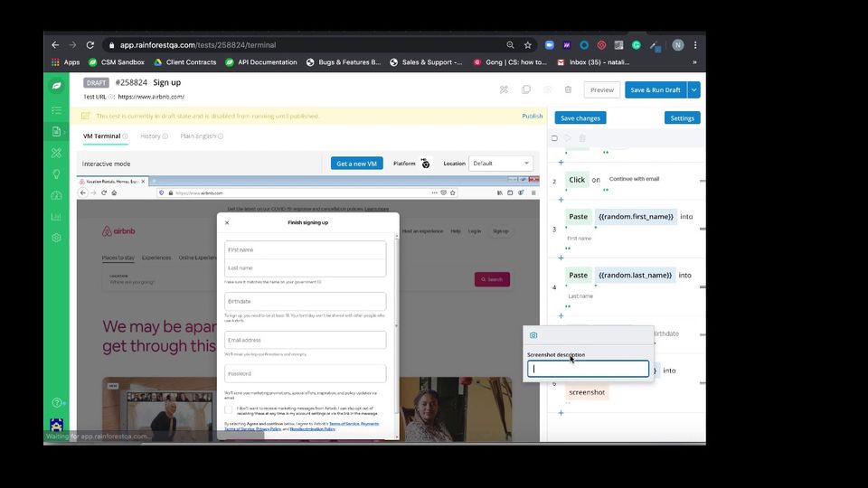Click the Chrome reload button
This screenshot has width=868, height=488.
(90, 45)
